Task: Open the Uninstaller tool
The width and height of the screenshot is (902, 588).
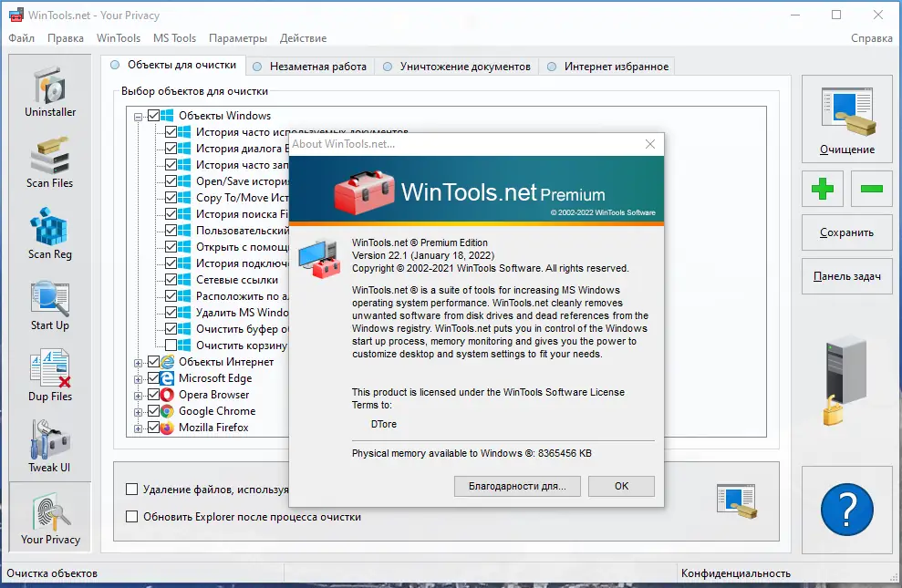Action: click(50, 92)
